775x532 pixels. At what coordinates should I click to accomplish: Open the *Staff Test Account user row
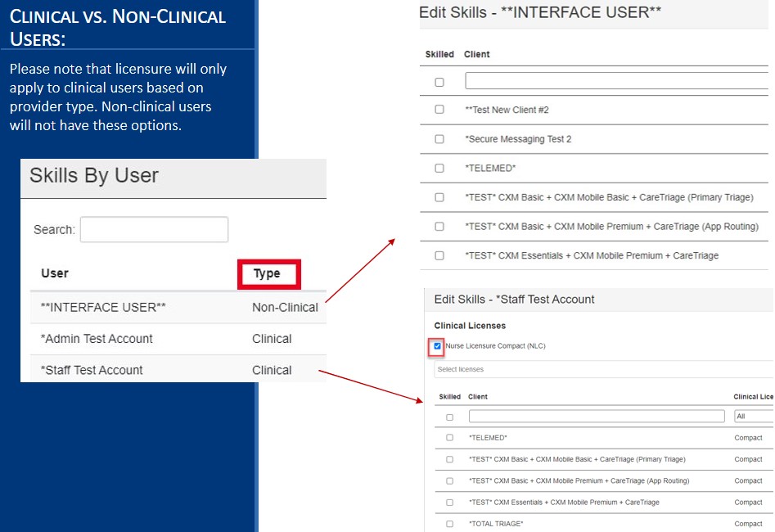pos(92,370)
